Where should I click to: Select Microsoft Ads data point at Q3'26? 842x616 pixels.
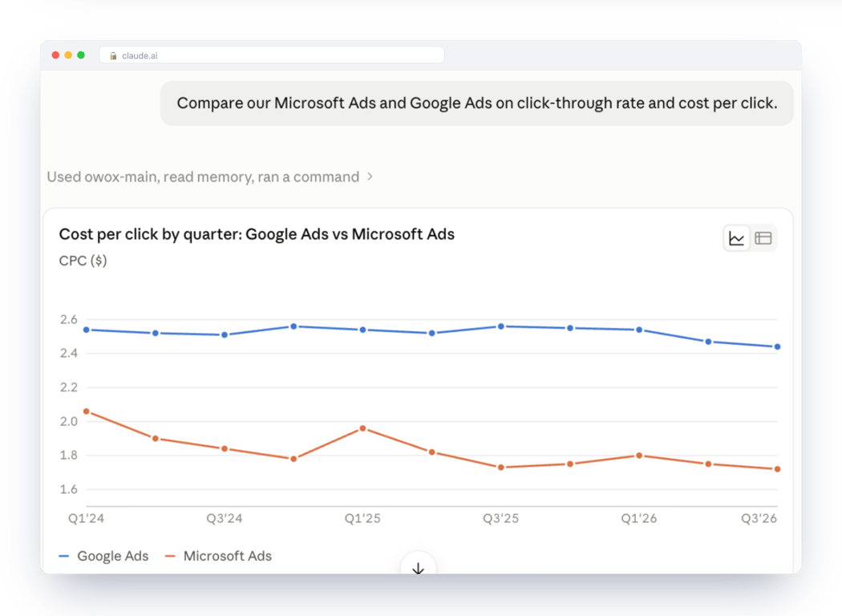778,469
